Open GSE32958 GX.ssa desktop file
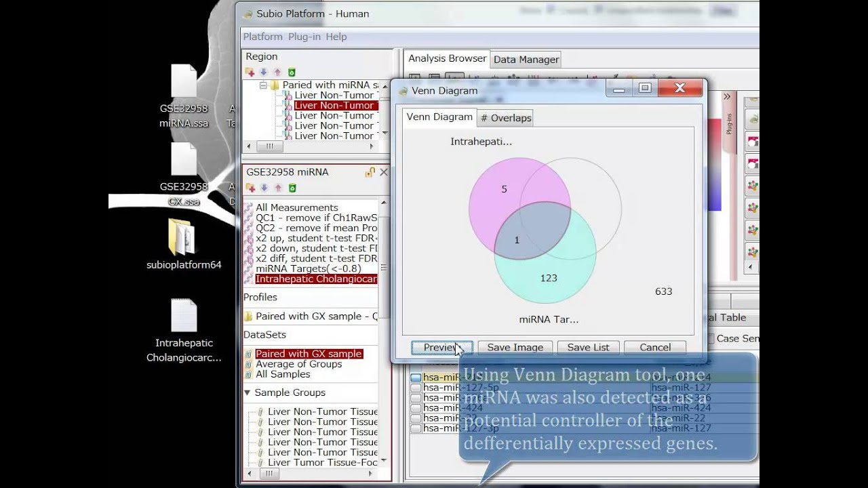The image size is (868, 488). tap(184, 174)
